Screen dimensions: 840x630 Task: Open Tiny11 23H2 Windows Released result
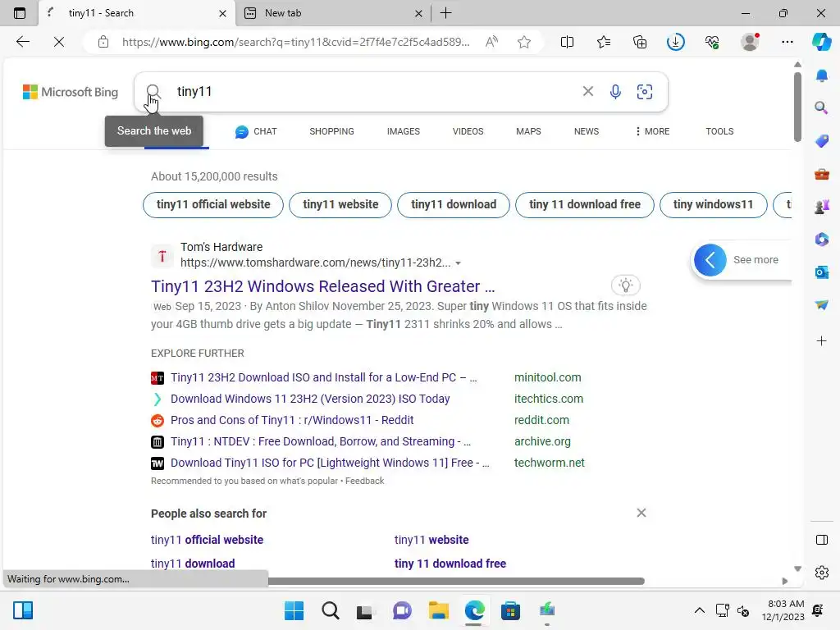(323, 286)
